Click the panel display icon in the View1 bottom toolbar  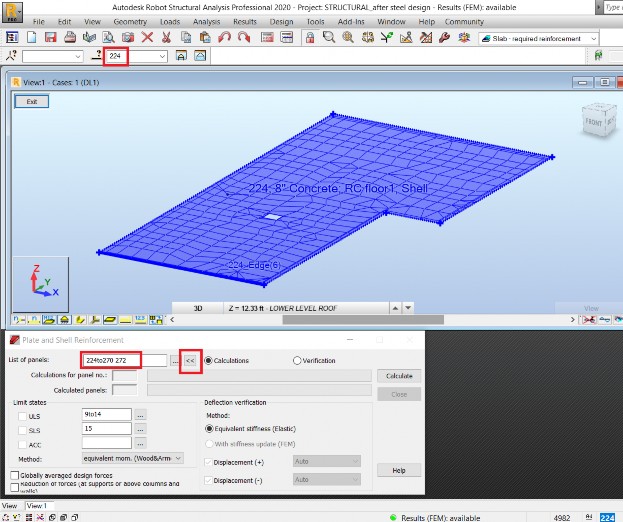109,319
